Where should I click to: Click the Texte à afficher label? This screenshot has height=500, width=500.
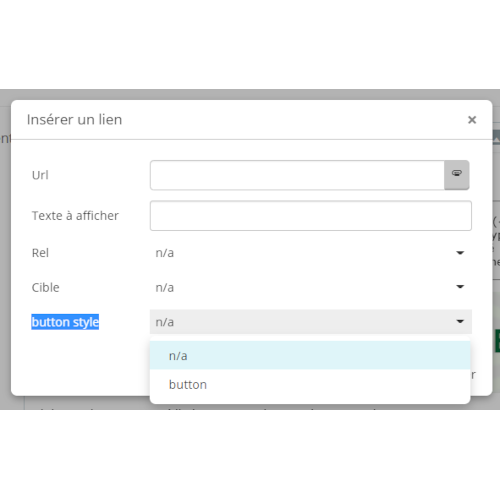pyautogui.click(x=75, y=216)
